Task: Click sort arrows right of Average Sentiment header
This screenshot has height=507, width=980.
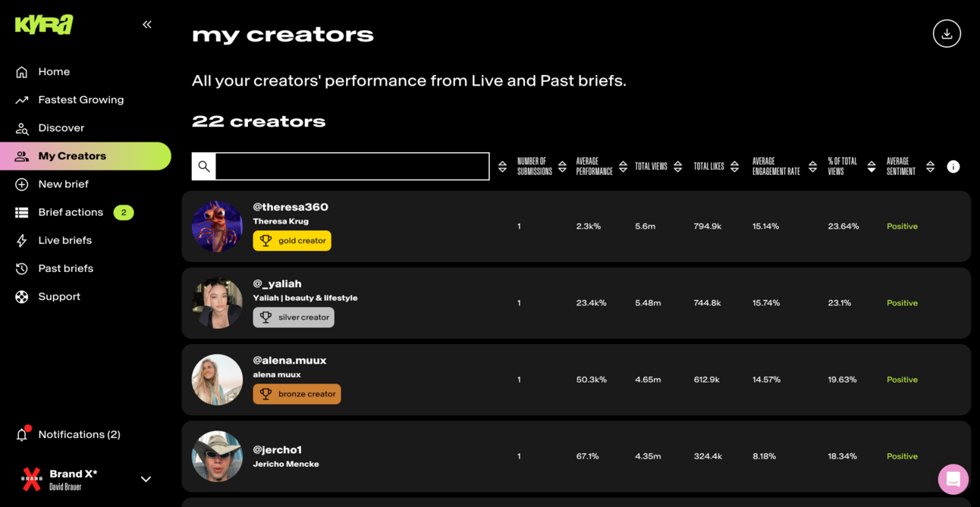Action: (930, 167)
